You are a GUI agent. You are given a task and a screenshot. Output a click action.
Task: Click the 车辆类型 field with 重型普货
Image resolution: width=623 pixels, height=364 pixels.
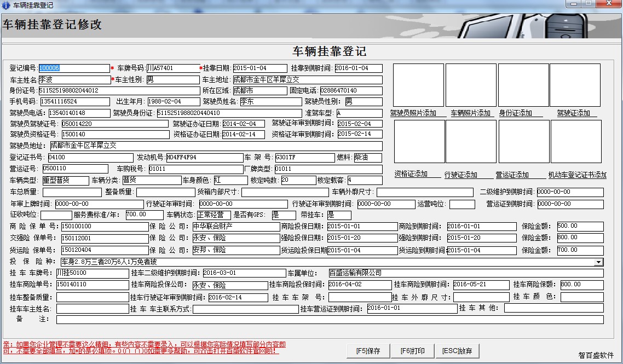click(x=66, y=181)
